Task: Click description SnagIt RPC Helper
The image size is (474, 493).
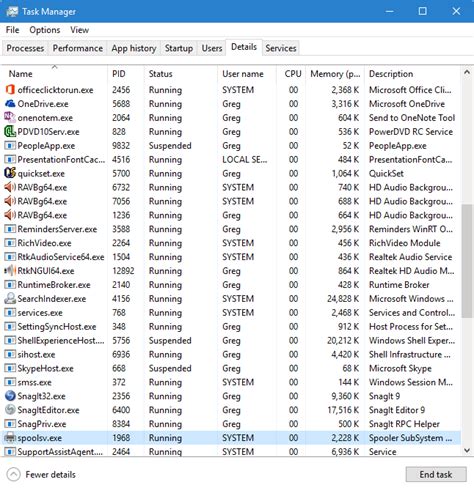Action: tap(404, 424)
